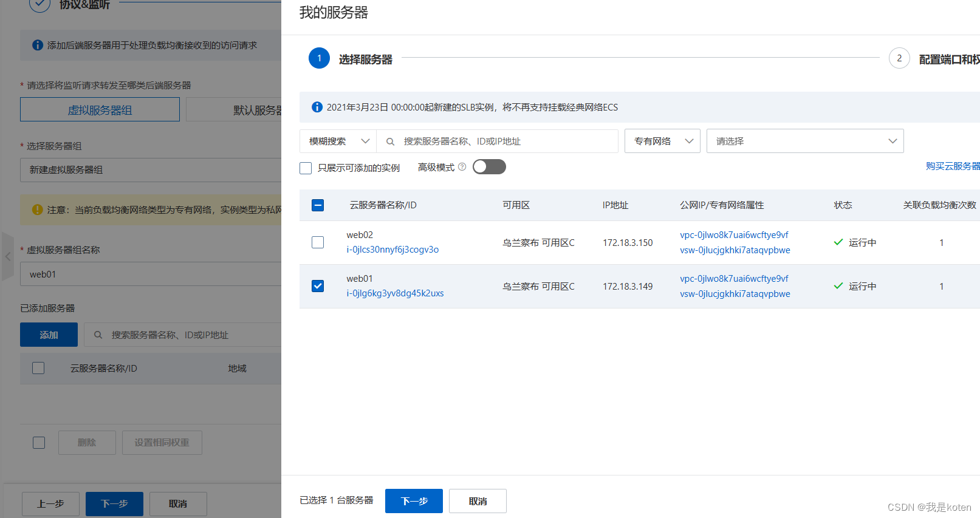Viewport: 980px width, 518px height.
Task: Open the vpc-0jlwo8k7uai6wcftye9vf link in the web01 row
Action: (x=734, y=279)
